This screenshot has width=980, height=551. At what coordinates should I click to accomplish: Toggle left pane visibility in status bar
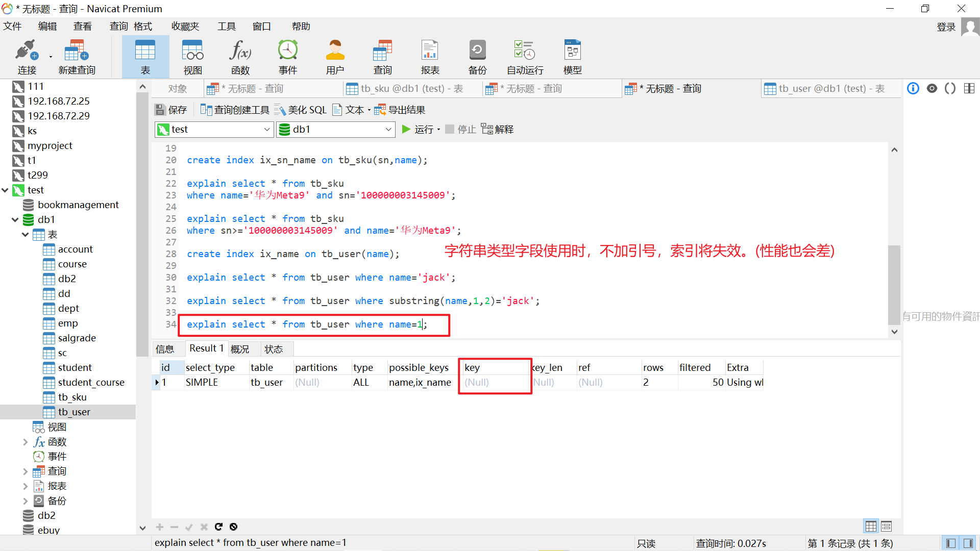coord(950,543)
